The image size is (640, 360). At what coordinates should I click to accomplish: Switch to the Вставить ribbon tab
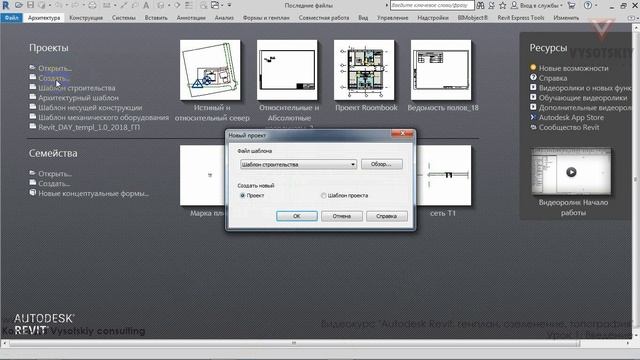(156, 18)
